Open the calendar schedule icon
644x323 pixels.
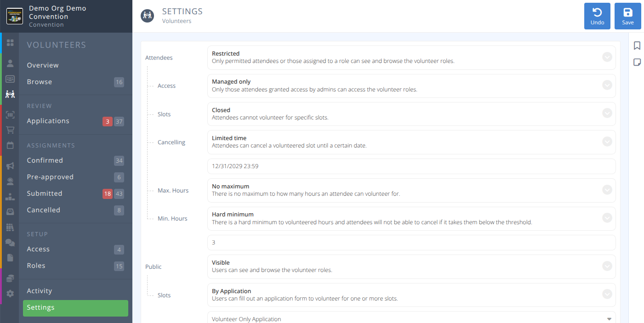coord(10,145)
